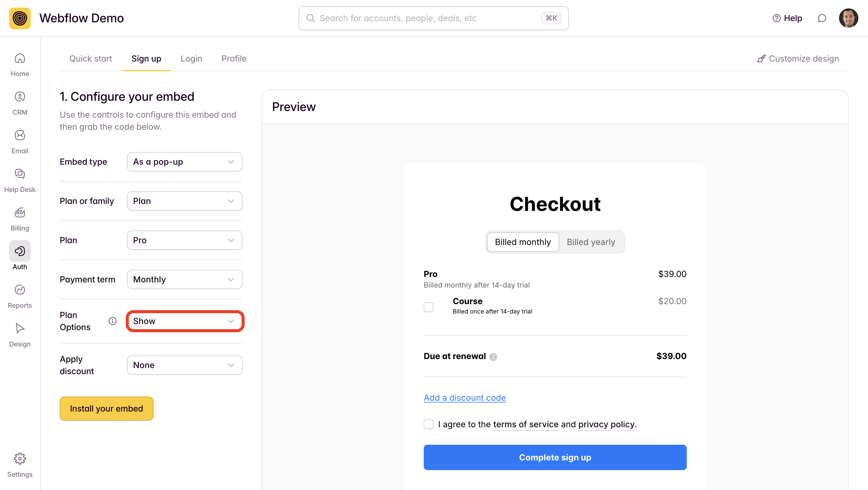The image size is (868, 490).
Task: Open the Apply discount dropdown
Action: point(185,365)
